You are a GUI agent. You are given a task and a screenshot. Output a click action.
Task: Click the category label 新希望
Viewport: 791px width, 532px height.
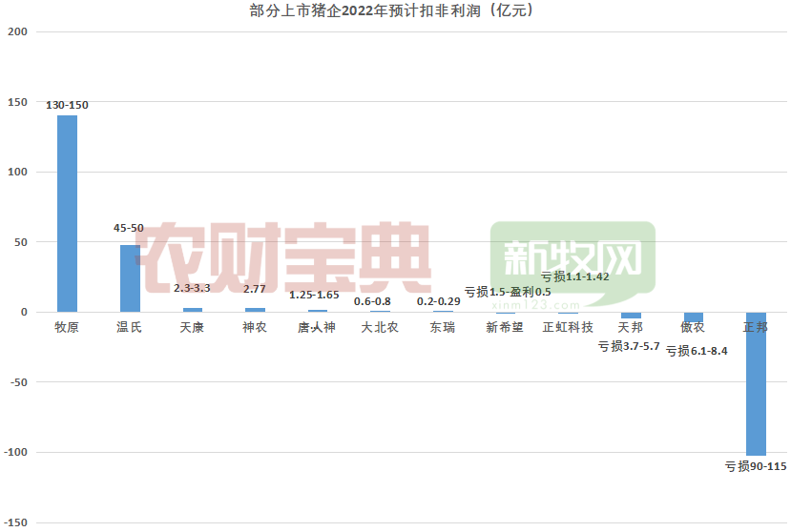[505, 327]
